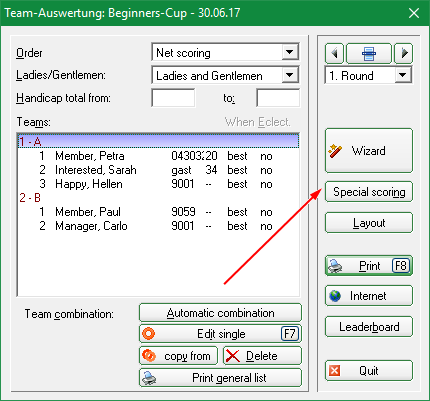This screenshot has width=430, height=401.
Task: Exit dialog with the Quit button
Action: 369,371
